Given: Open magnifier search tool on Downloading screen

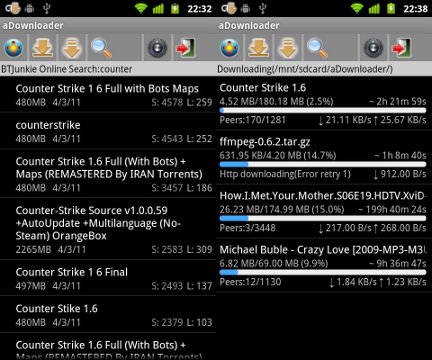Looking at the screenshot, I should click(317, 48).
